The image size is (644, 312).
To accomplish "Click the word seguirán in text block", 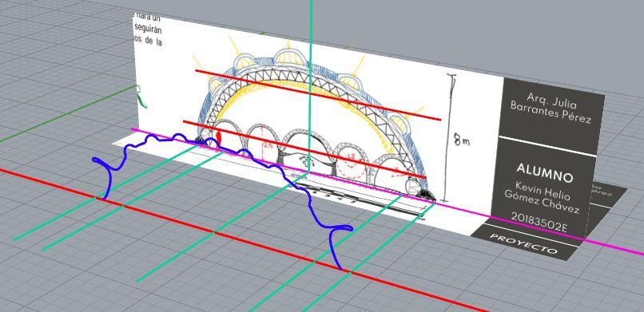I will pyautogui.click(x=148, y=30).
